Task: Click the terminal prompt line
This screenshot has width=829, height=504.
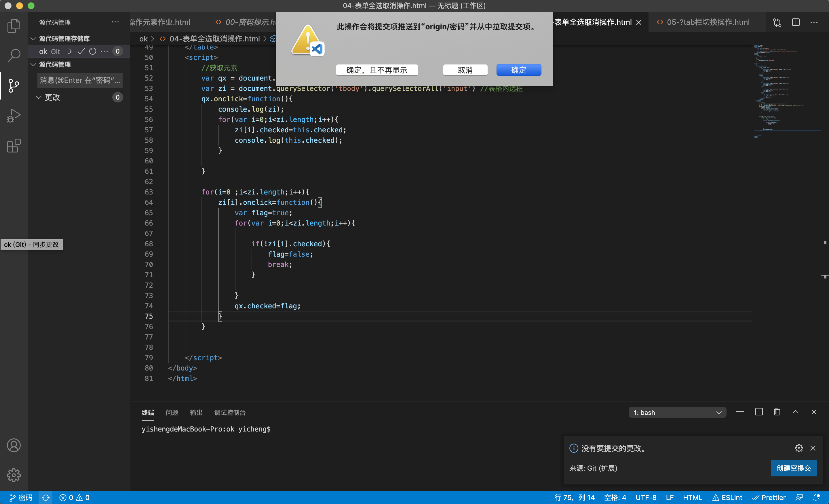Action: coord(206,429)
